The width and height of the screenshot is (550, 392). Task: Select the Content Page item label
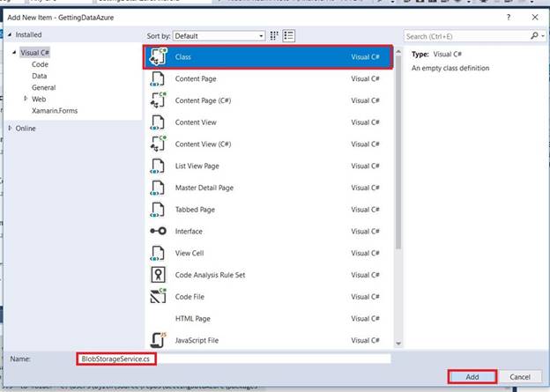[196, 79]
